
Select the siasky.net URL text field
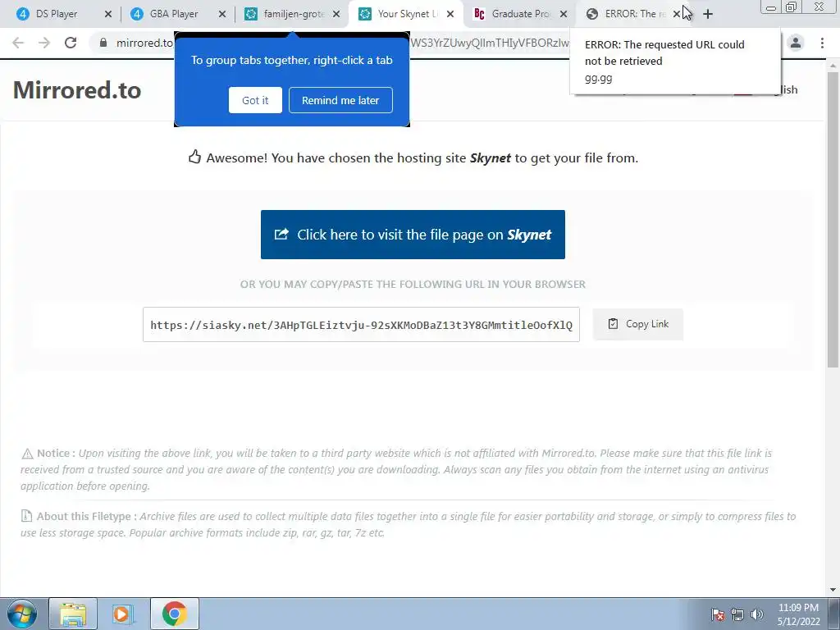coord(361,325)
